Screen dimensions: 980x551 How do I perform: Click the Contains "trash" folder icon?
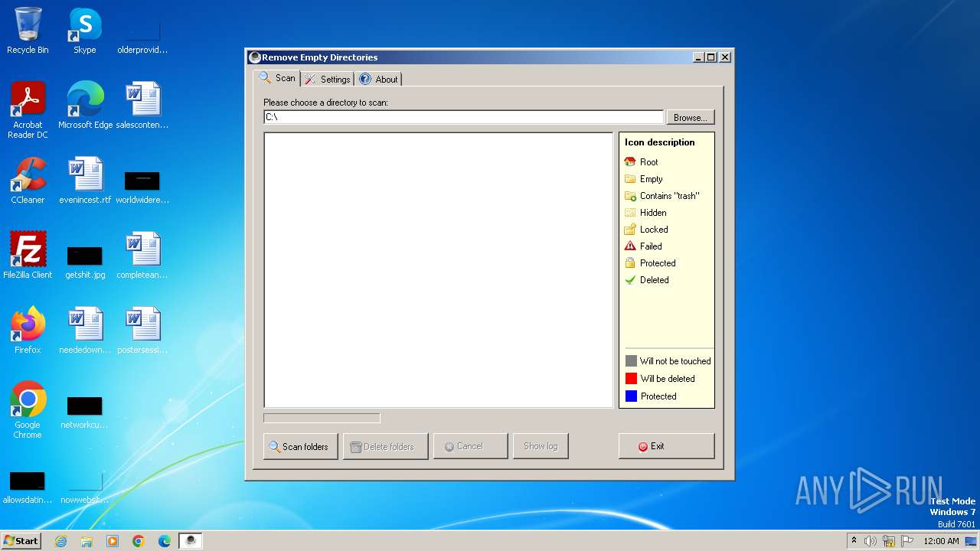[x=630, y=195]
